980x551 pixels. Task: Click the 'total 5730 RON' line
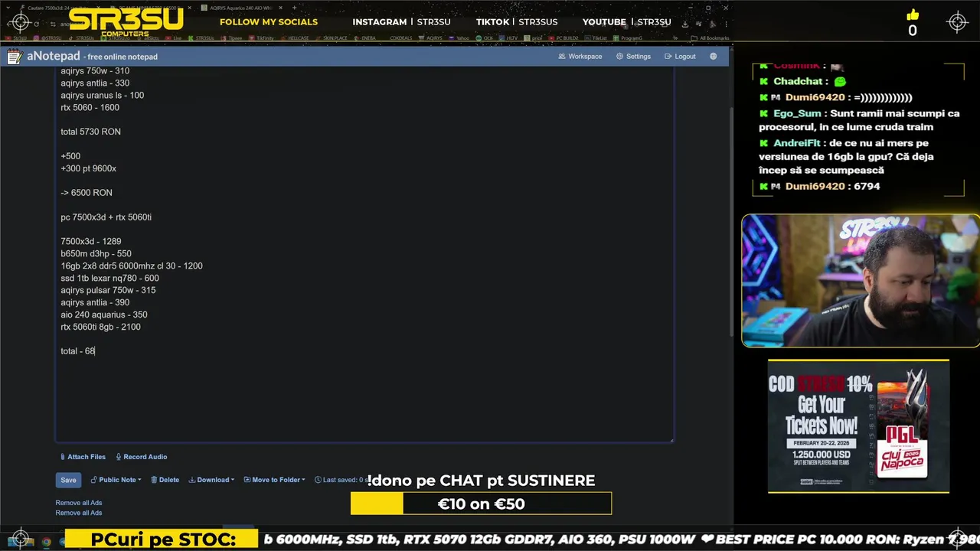(90, 132)
